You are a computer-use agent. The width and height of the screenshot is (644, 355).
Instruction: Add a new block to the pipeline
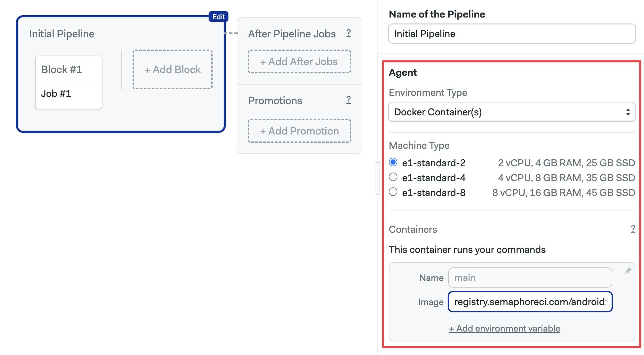[173, 69]
